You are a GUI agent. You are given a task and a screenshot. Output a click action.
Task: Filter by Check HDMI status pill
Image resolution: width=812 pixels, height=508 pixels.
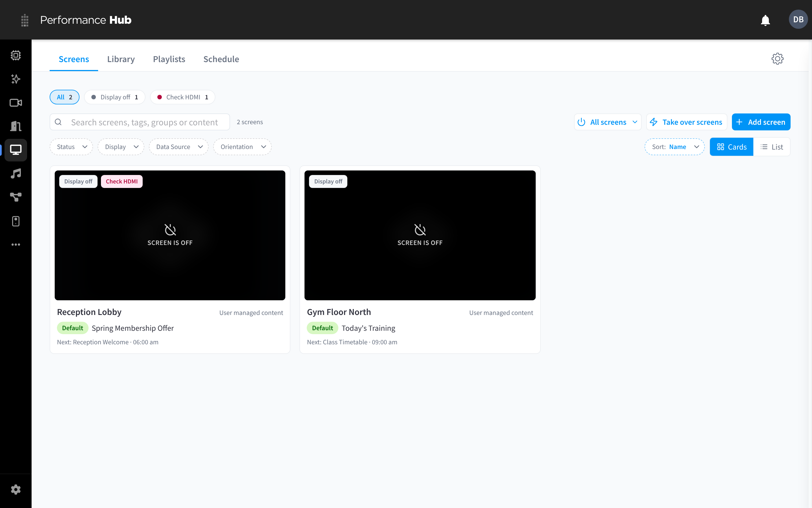tap(182, 97)
